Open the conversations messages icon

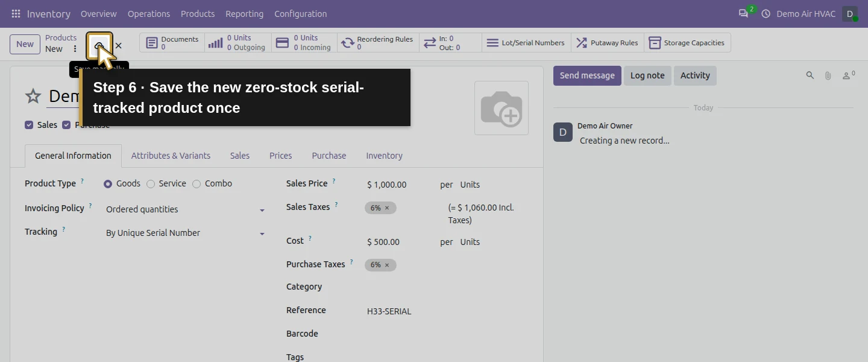743,13
